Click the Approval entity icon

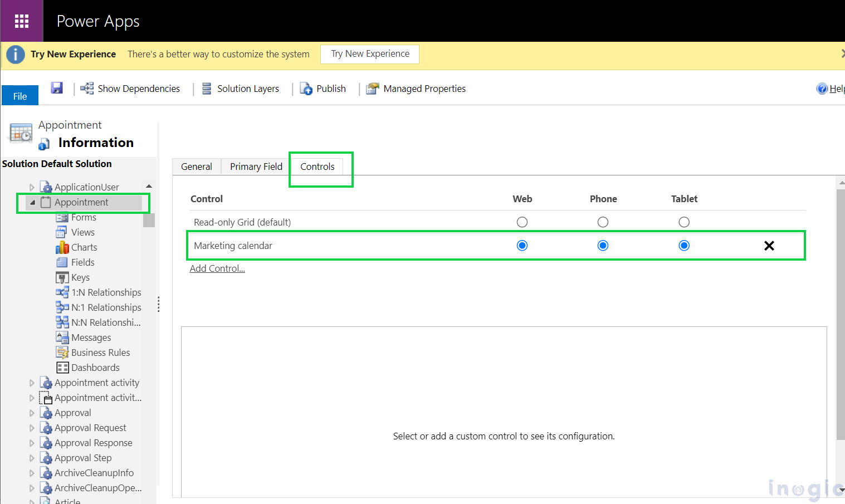pyautogui.click(x=46, y=413)
